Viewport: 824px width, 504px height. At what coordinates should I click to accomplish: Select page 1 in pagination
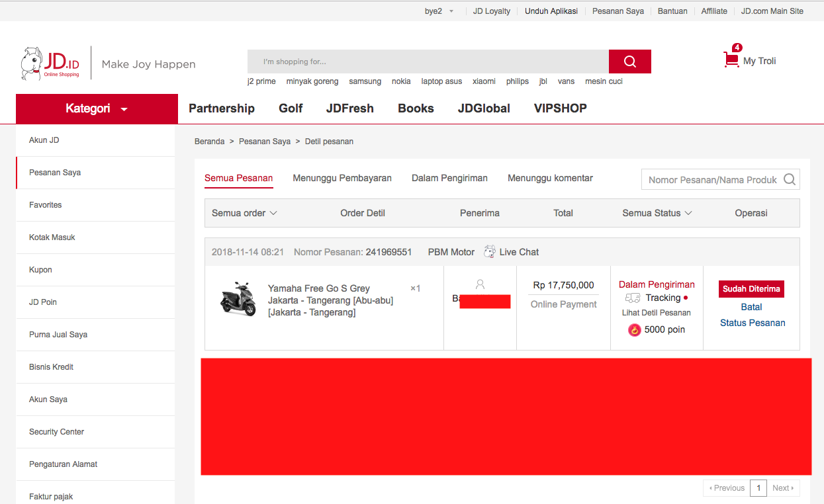(x=758, y=488)
